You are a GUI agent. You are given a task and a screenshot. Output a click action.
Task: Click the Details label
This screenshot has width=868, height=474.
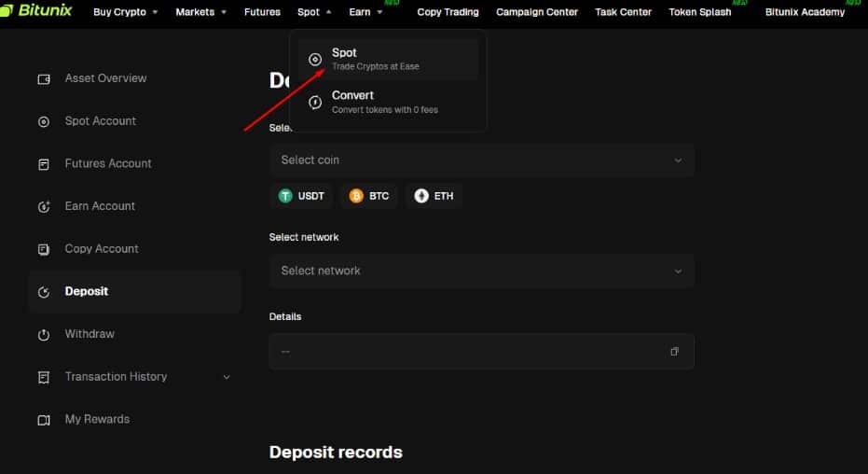(x=285, y=316)
